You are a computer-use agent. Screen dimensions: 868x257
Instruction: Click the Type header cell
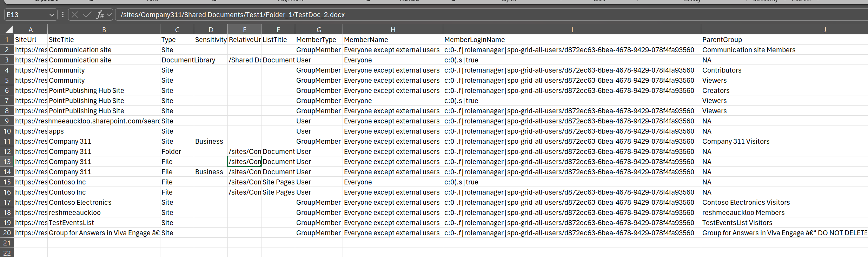[177, 40]
